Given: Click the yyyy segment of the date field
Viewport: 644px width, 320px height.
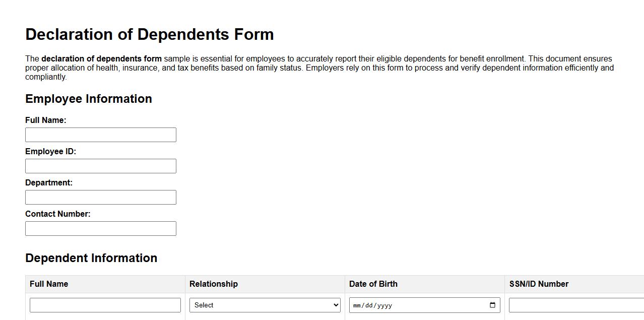Looking at the screenshot, I should point(385,304).
